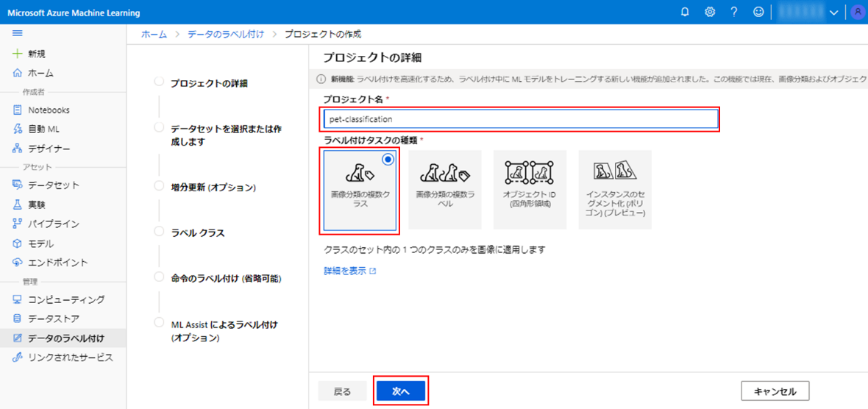Click the Notebooks icon in sidebar

(17, 110)
